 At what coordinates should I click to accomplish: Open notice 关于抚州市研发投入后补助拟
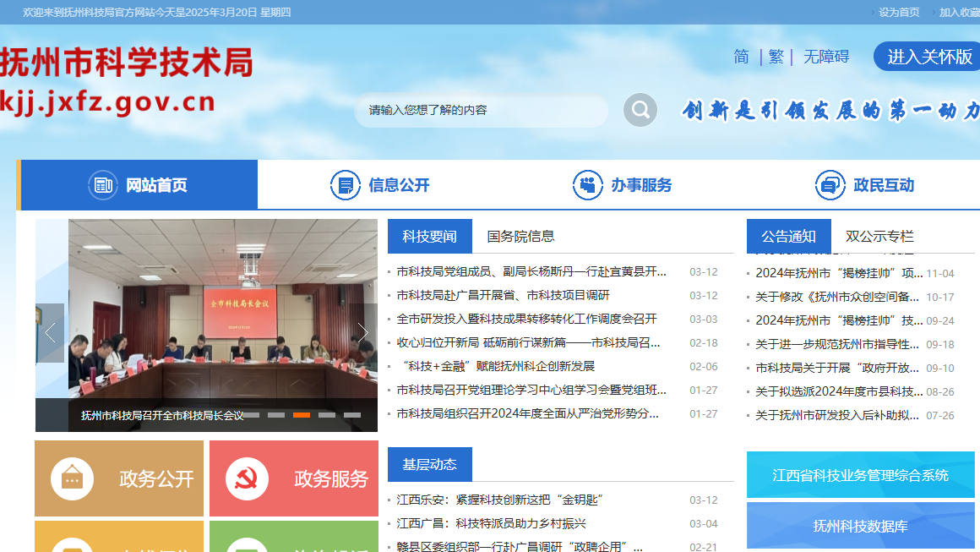837,415
